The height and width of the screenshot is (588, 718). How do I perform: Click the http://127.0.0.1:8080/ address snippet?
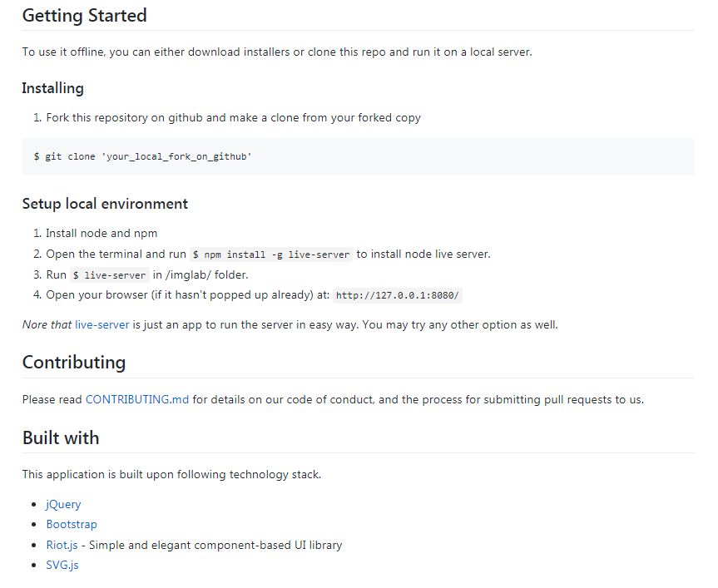[399, 295]
